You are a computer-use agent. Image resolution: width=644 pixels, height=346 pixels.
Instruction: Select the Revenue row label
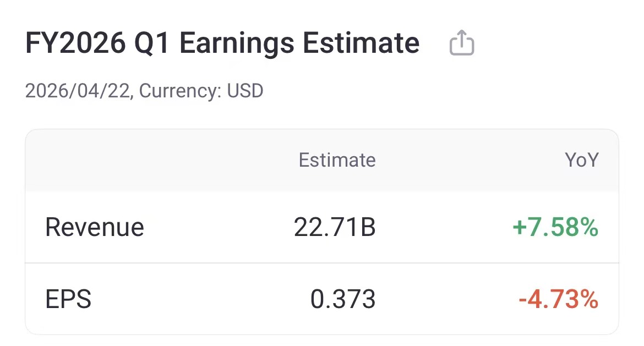click(94, 227)
